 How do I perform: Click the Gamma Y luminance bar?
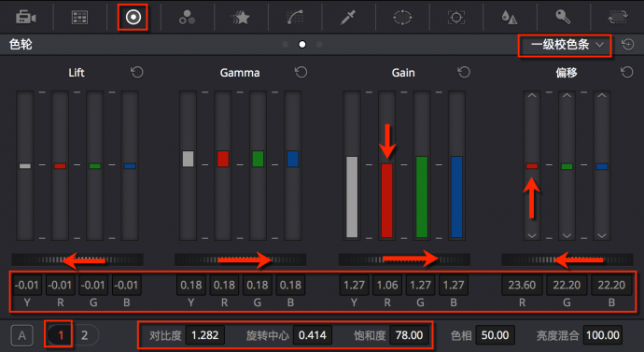(189, 165)
